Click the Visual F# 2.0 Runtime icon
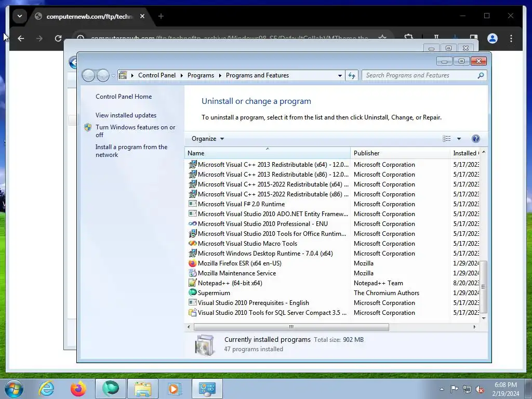 [x=192, y=204]
